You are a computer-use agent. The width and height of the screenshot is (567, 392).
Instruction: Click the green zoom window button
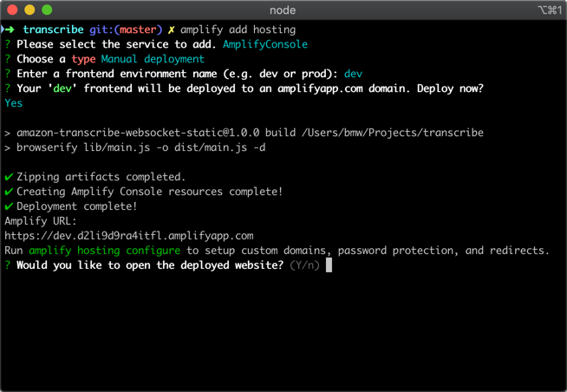(47, 10)
